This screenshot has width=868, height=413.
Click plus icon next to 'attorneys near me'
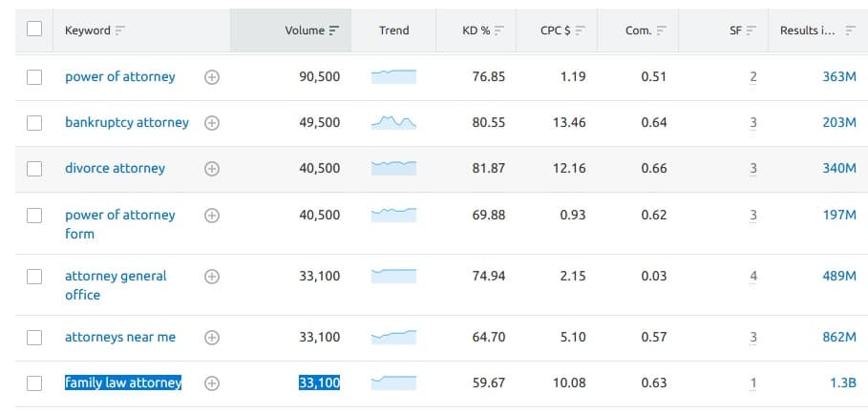click(212, 338)
